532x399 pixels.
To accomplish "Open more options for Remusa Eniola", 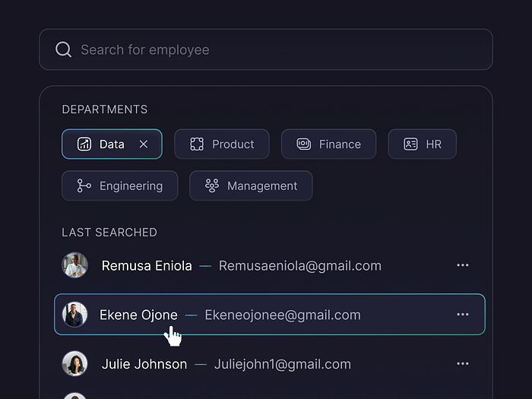I will coord(463,265).
